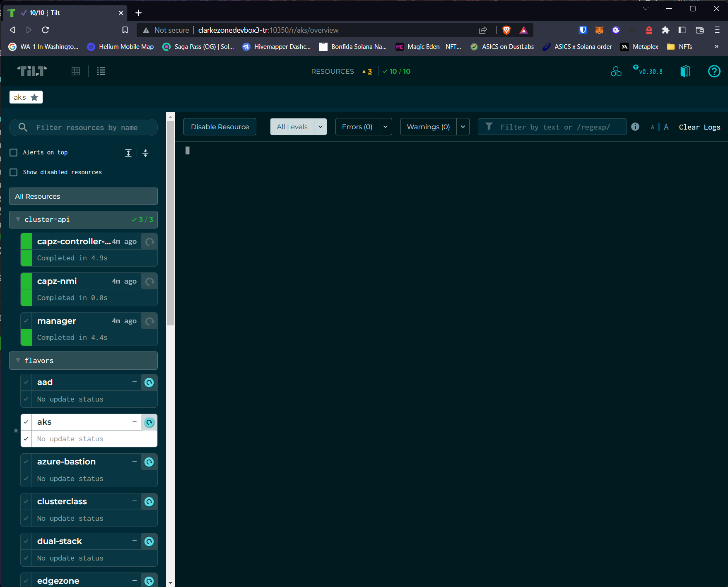Switch to the detail list view icon
This screenshot has width=728, height=587.
coord(101,71)
